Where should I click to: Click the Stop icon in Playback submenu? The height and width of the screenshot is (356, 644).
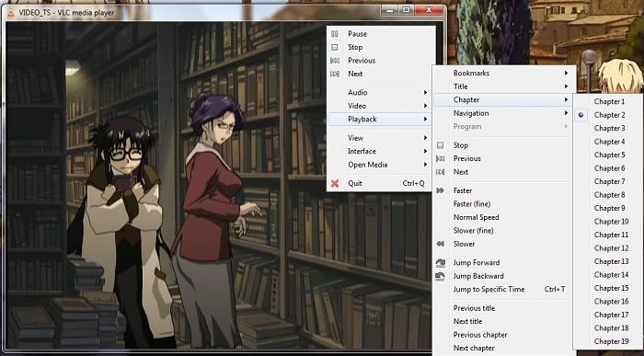[x=441, y=145]
